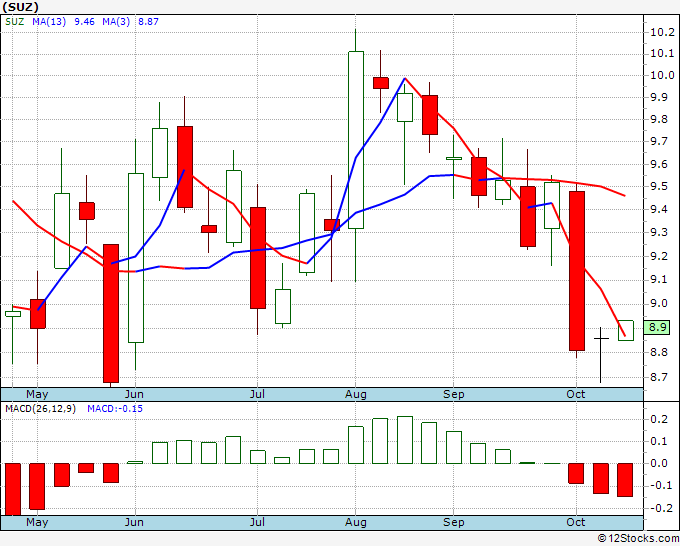Click the large red candlestick at October start

577,271
